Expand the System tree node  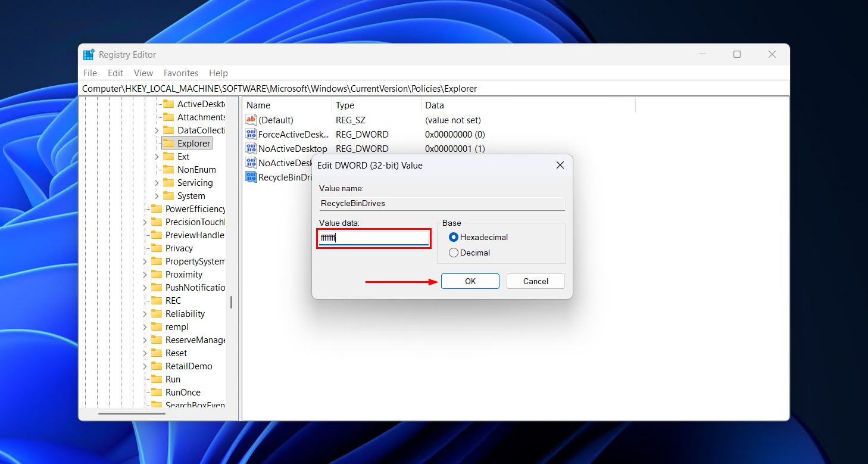point(157,196)
